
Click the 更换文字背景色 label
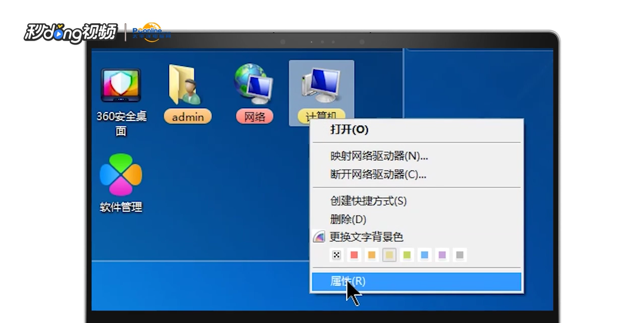point(367,237)
